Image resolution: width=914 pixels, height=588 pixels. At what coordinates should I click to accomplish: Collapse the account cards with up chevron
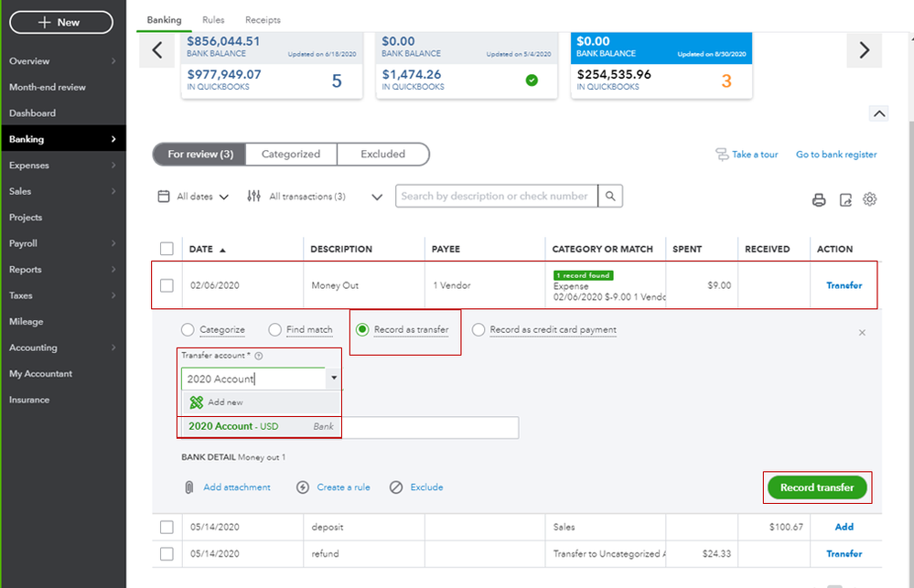tap(879, 113)
